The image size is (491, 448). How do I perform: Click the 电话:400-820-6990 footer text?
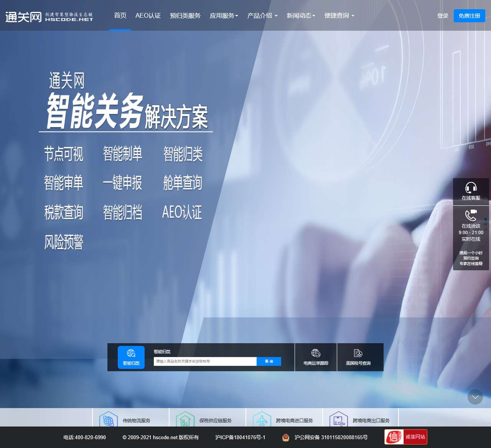point(85,437)
